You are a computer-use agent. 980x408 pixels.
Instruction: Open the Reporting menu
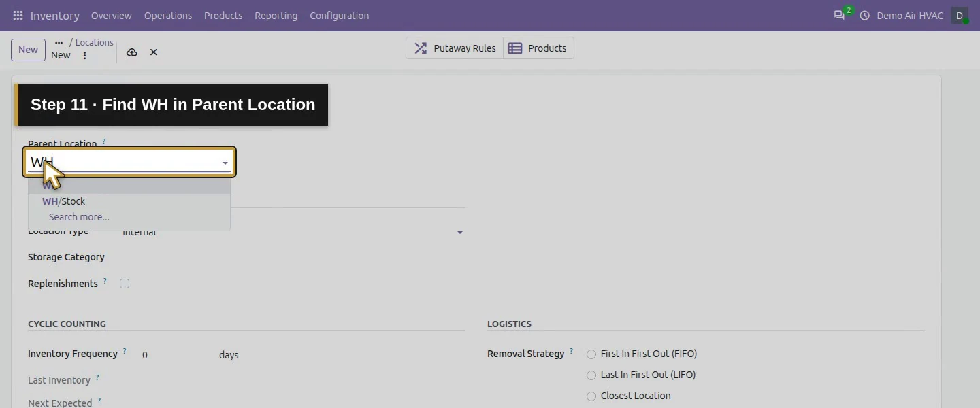(x=276, y=16)
